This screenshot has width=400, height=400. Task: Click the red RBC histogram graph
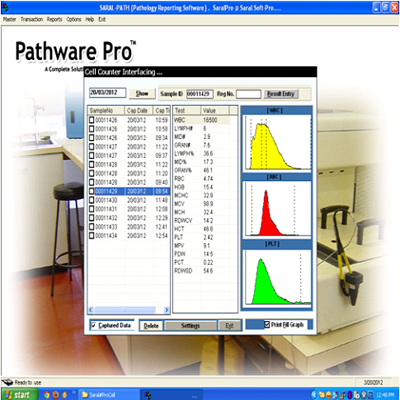coord(277,209)
